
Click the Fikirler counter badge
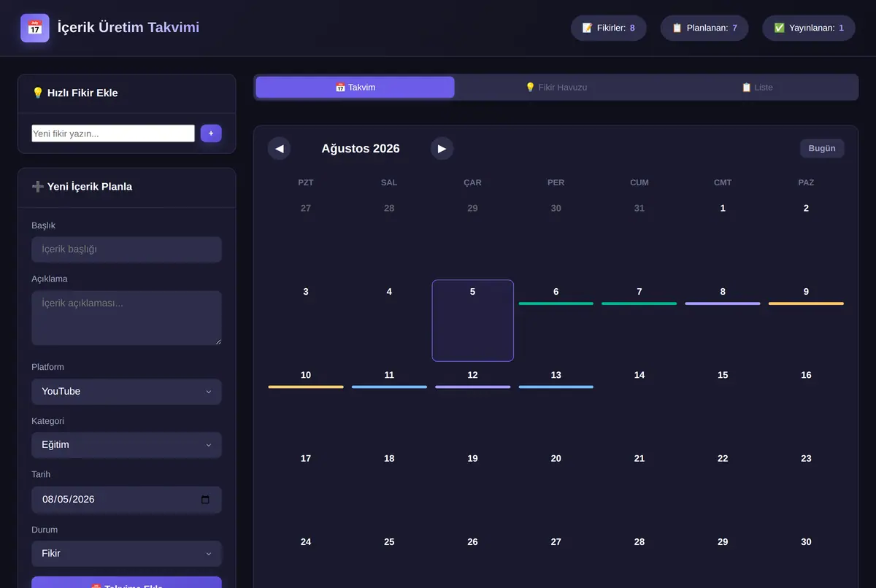click(x=609, y=28)
